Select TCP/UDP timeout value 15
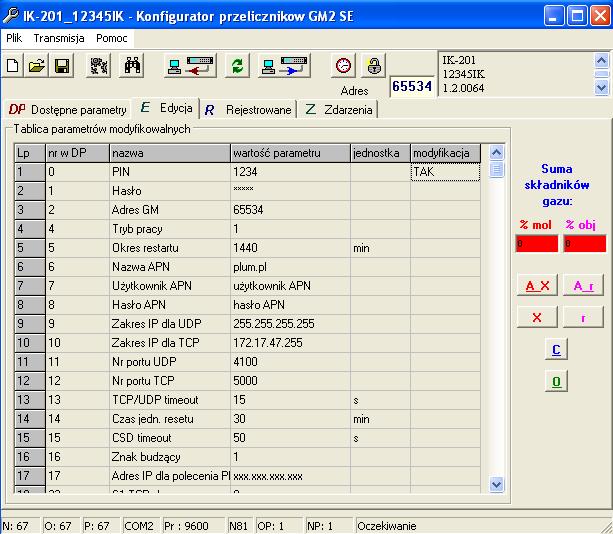 click(x=290, y=400)
